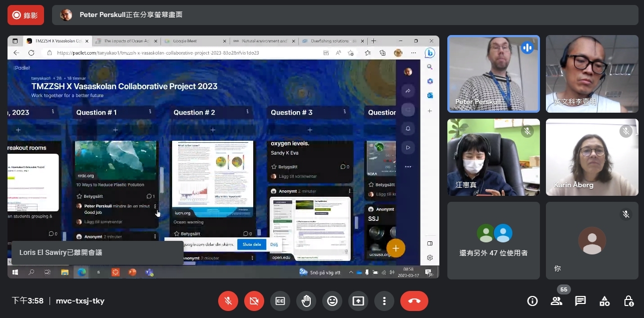Show the participants list
Image resolution: width=644 pixels, height=318 pixels.
pyautogui.click(x=556, y=301)
